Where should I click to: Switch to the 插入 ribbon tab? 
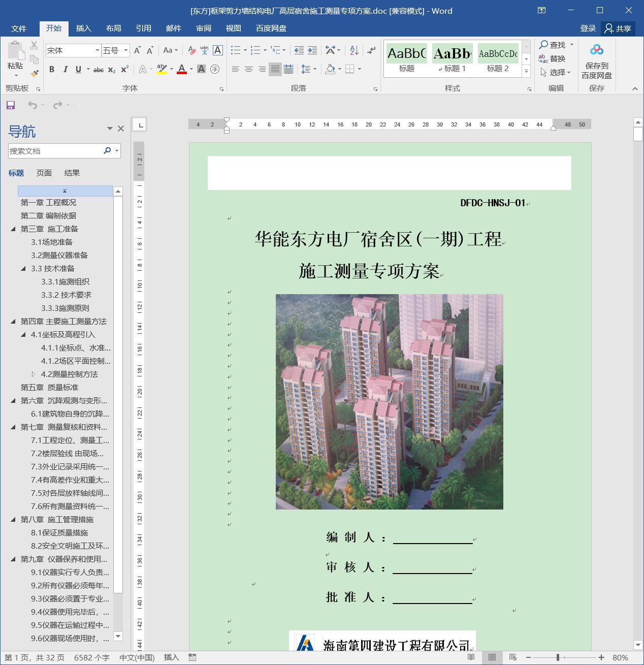[x=84, y=28]
